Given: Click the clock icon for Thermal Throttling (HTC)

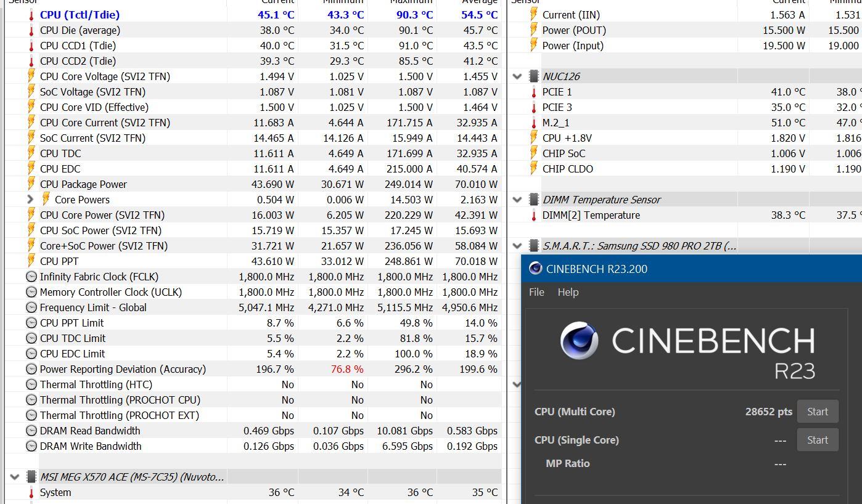Looking at the screenshot, I should pos(31,384).
